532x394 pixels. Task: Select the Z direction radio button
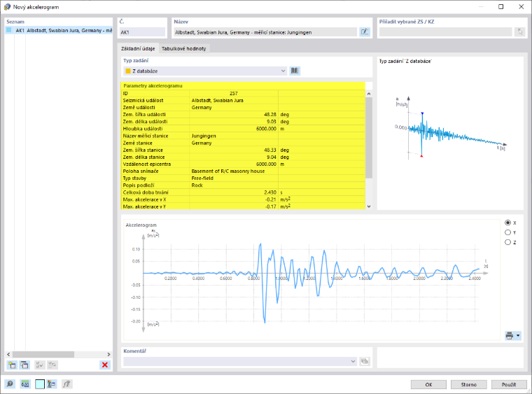click(508, 242)
